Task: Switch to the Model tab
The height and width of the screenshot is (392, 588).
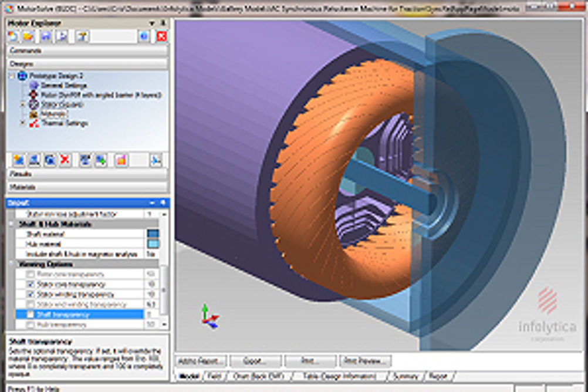Action: click(188, 376)
